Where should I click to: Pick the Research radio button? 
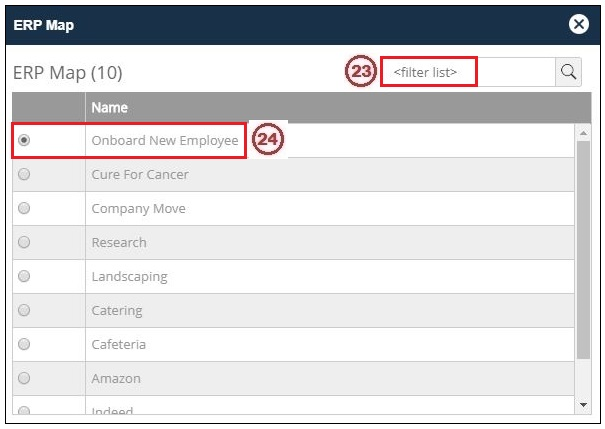24,243
